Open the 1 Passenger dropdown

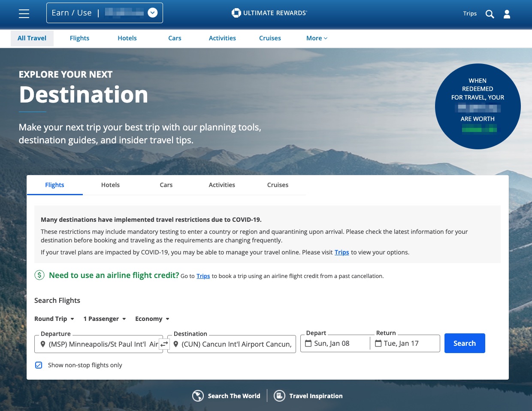104,319
